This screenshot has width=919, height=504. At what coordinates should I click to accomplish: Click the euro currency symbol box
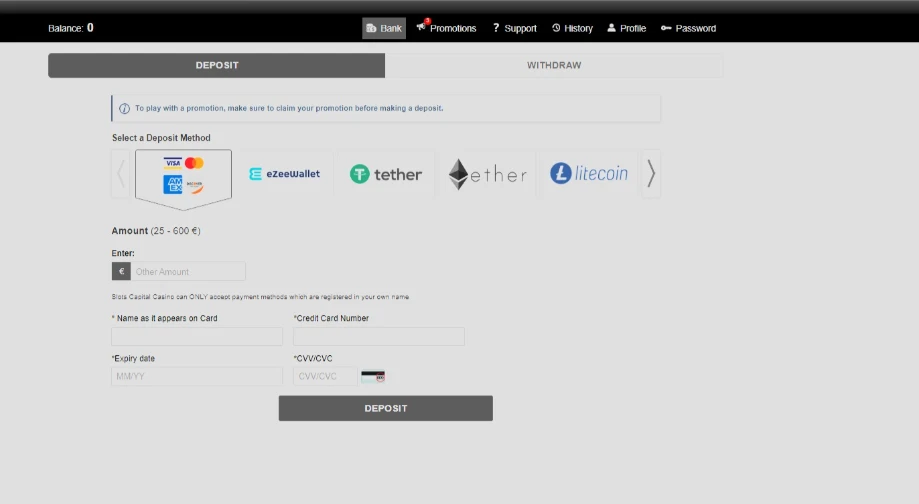coord(121,271)
